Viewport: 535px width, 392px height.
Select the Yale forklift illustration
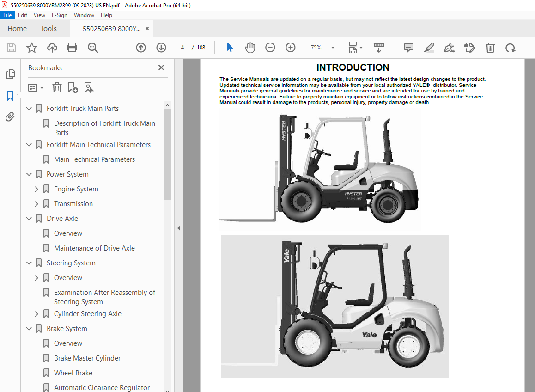tap(334, 306)
